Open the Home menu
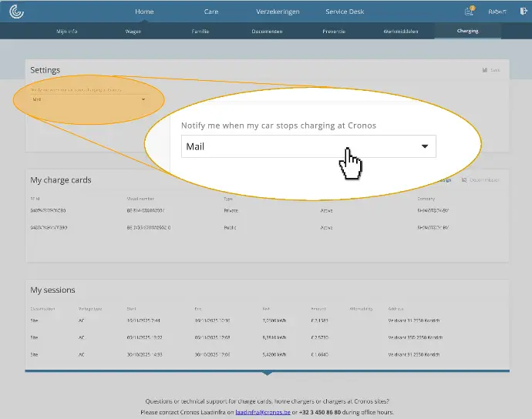The image size is (532, 419). (x=144, y=12)
